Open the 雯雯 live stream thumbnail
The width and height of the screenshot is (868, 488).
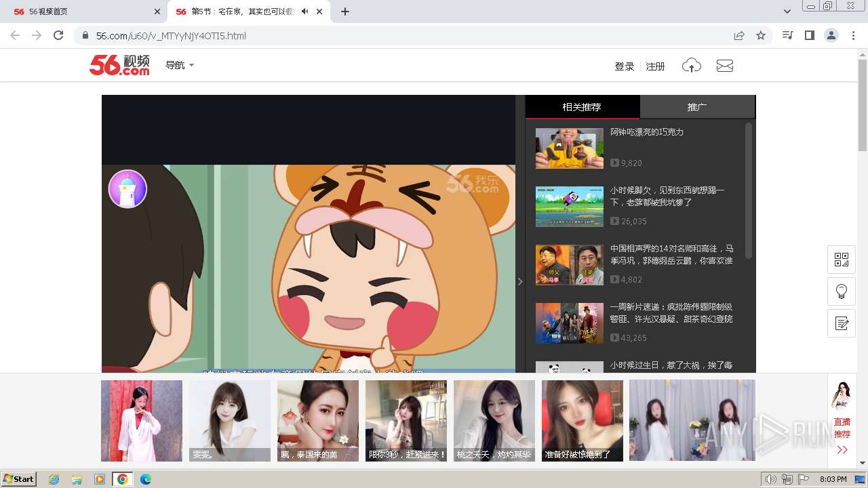230,421
